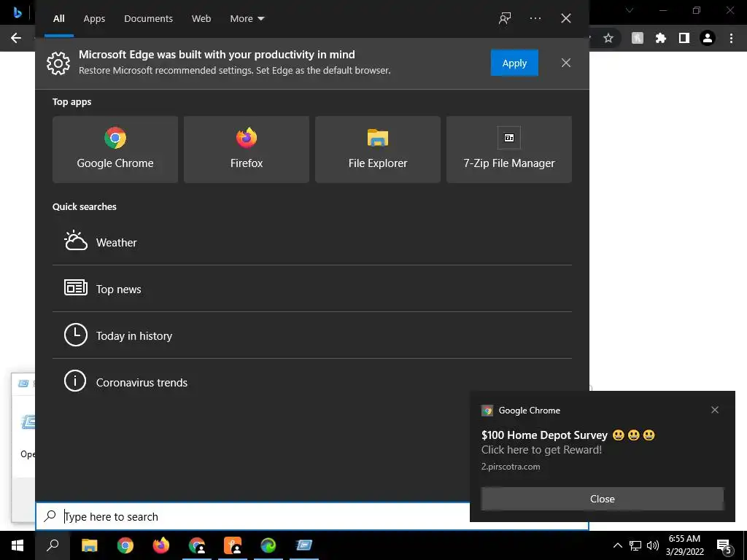Viewport: 747px width, 560px height.
Task: Open Microsoft Edge Dev from taskbar
Action: pos(268,545)
